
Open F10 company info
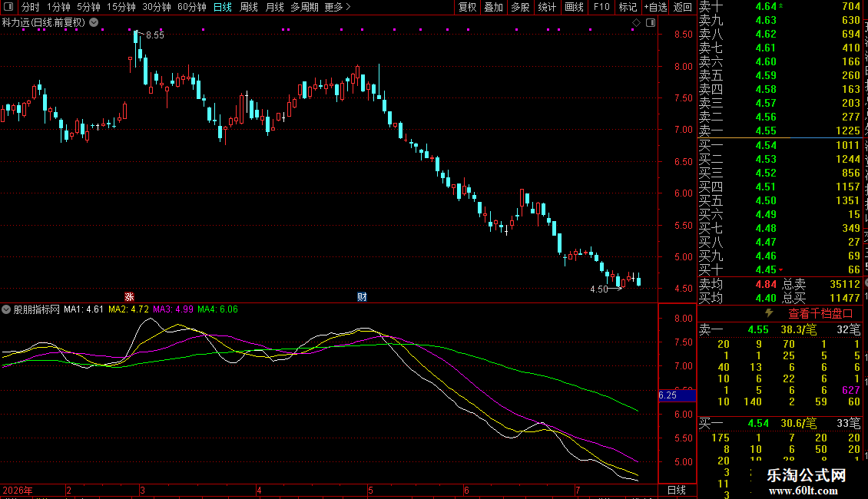(601, 7)
